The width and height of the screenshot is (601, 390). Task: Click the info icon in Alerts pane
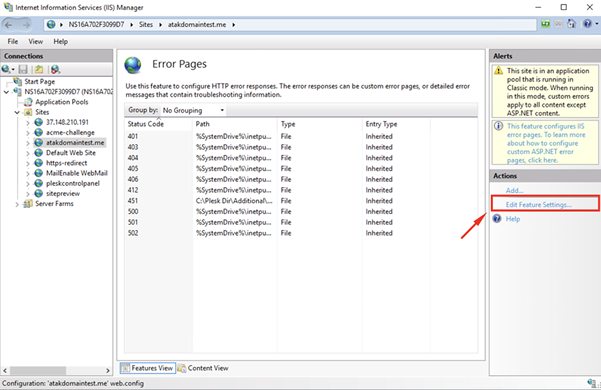[x=498, y=126]
